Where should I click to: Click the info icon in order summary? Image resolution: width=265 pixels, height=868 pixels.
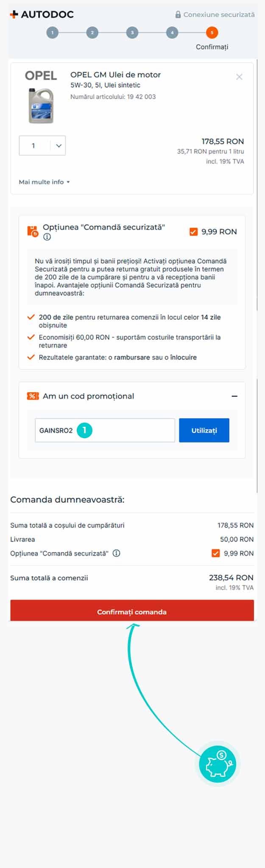(x=117, y=553)
